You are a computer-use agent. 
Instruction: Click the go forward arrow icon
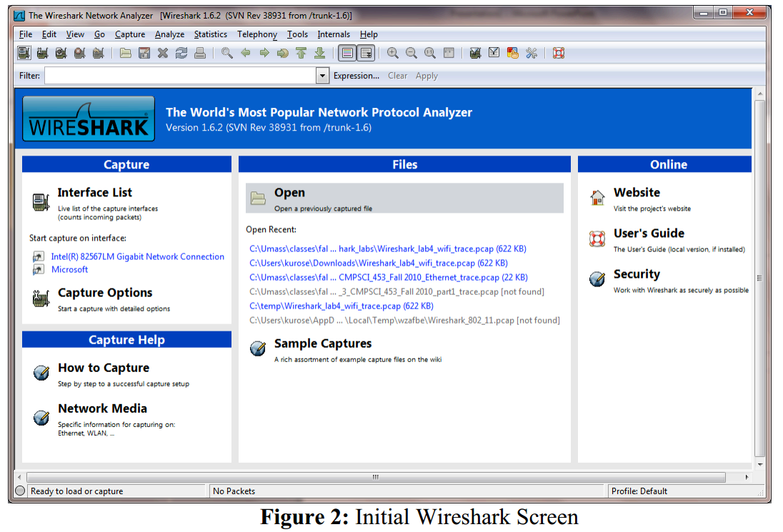click(x=264, y=53)
